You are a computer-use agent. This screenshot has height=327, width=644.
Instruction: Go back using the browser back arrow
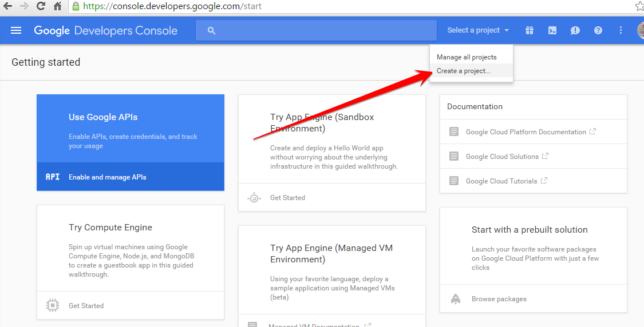pos(7,6)
